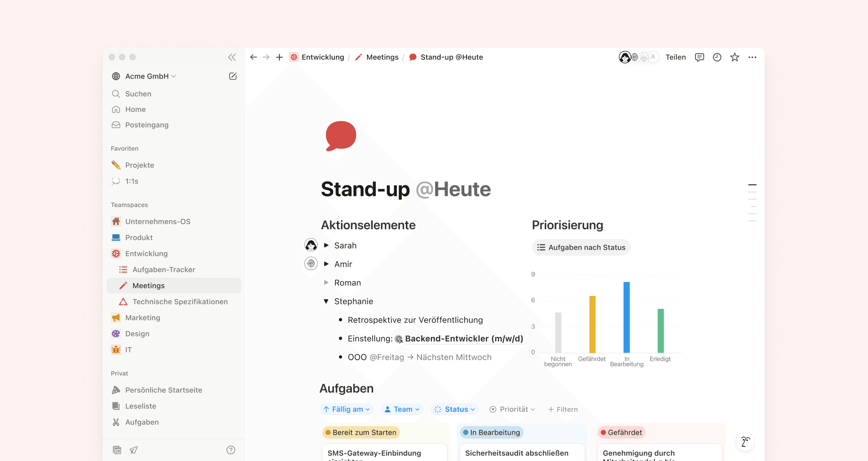
Task: Open calendar icon in sidebar footer
Action: [x=117, y=450]
